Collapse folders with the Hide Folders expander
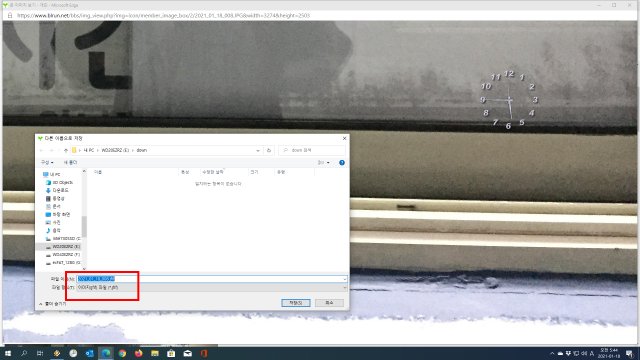This screenshot has width=640, height=360. click(52, 304)
